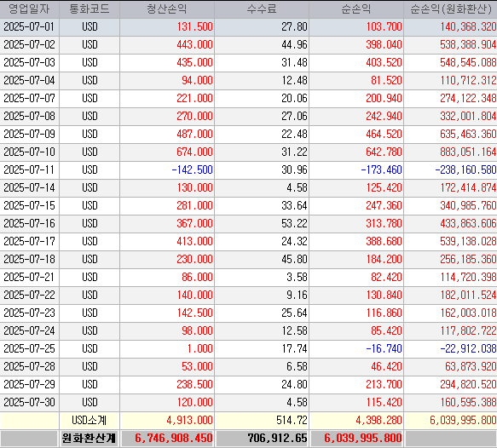497x448 pixels.
Task: Select the 2025-07-30 date cell
Action: tap(30, 402)
